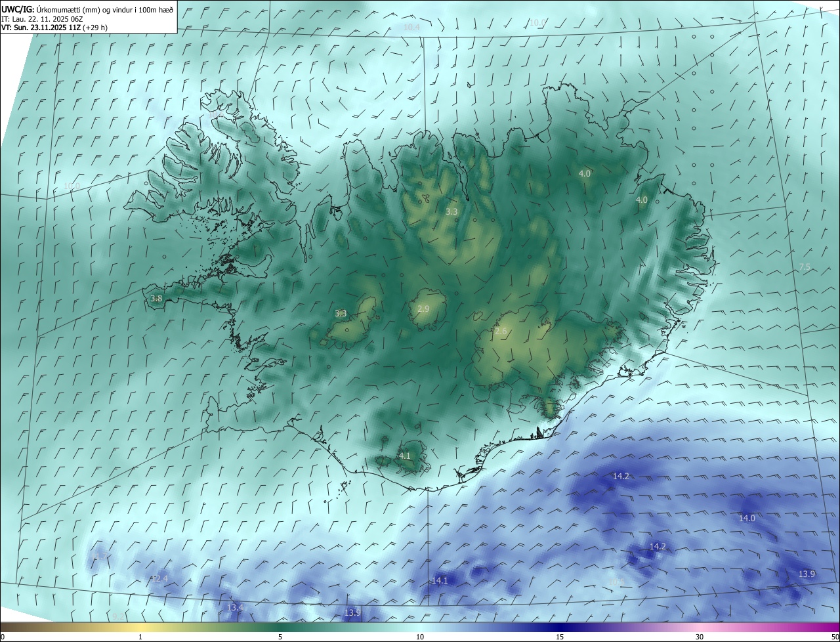840x642 pixels.
Task: Select the 5 tick label on color scale
Action: pyautogui.click(x=280, y=637)
